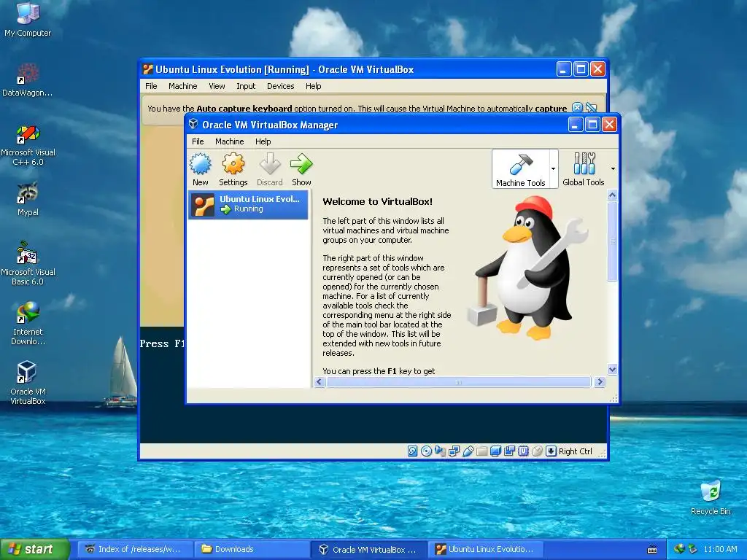Select the Oracle VM VirtualBox desktop shortcut
The height and width of the screenshot is (560, 747).
(x=28, y=382)
